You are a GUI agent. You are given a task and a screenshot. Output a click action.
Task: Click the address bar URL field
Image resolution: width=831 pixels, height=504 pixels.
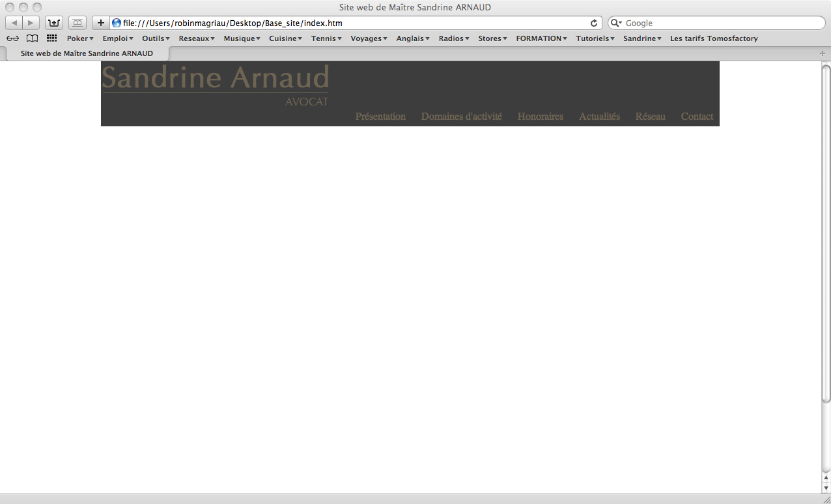click(x=355, y=23)
